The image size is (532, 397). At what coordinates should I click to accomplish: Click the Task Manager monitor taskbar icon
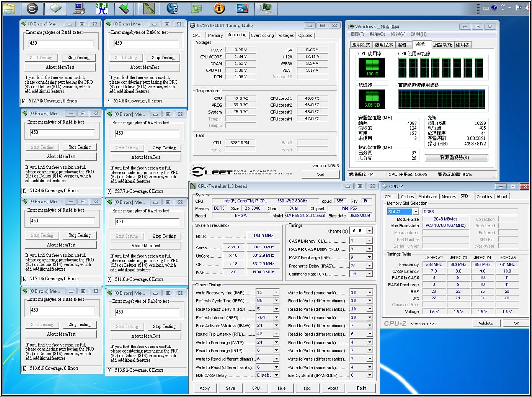[x=266, y=8]
